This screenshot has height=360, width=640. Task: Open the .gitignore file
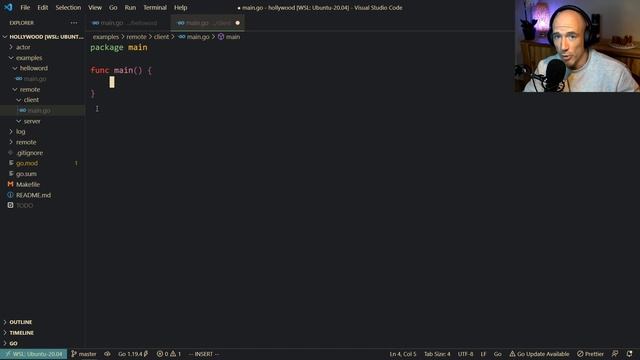point(43,153)
